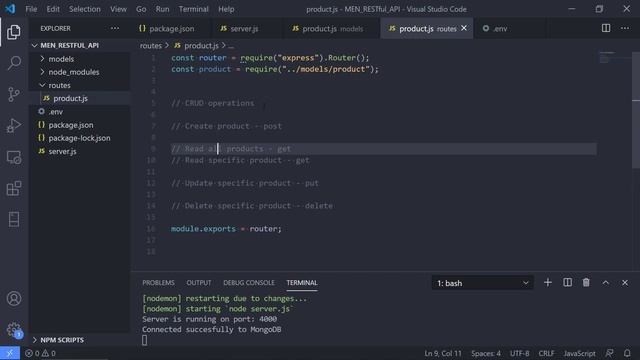Split the terminal panel
Image resolution: width=640 pixels, height=360 pixels.
567,282
